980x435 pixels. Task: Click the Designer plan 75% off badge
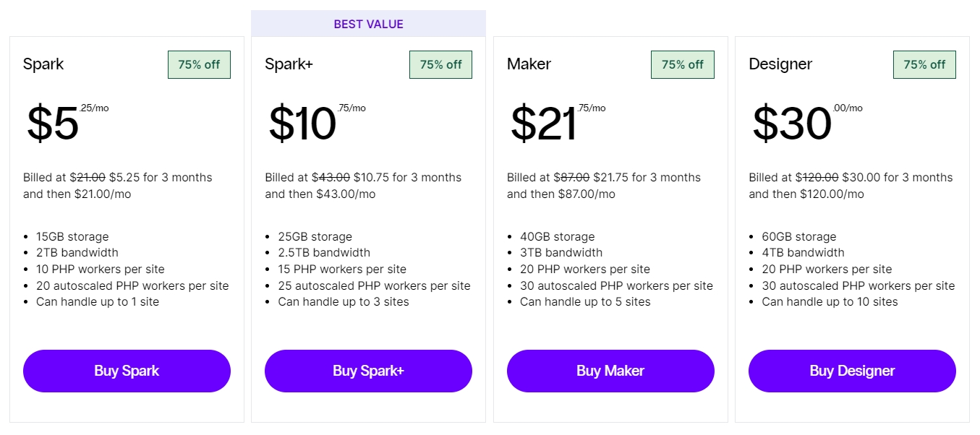(x=924, y=64)
